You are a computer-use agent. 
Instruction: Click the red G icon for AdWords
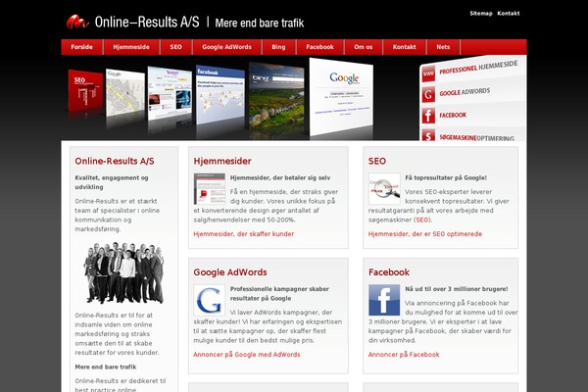point(428,94)
